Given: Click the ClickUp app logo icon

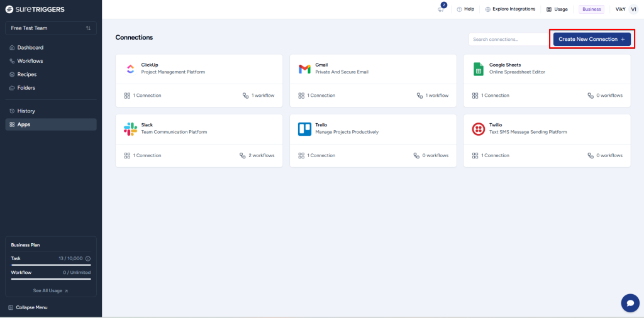Looking at the screenshot, I should [130, 69].
